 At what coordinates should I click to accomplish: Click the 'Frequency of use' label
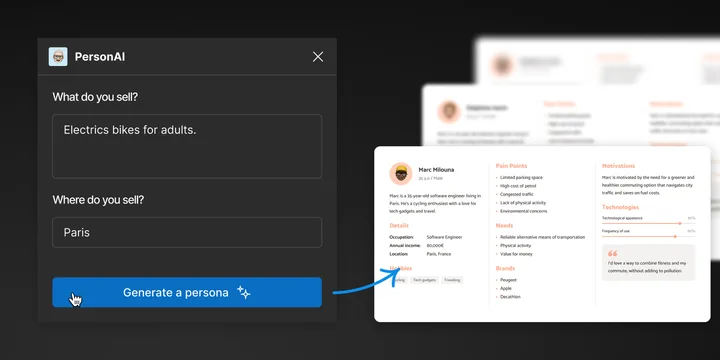616,231
